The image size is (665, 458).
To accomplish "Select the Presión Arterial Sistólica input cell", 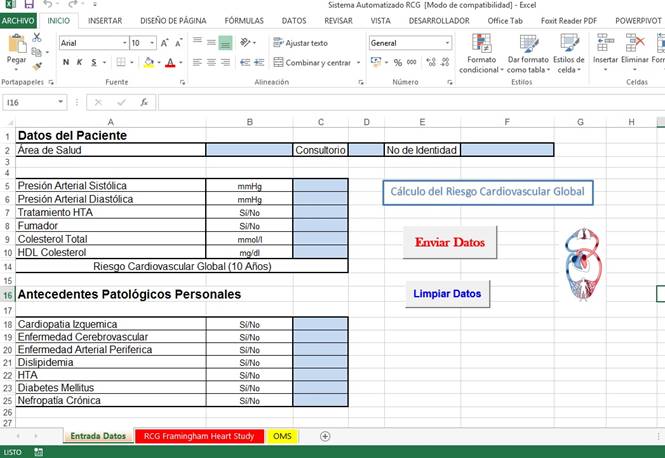I will click(320, 186).
